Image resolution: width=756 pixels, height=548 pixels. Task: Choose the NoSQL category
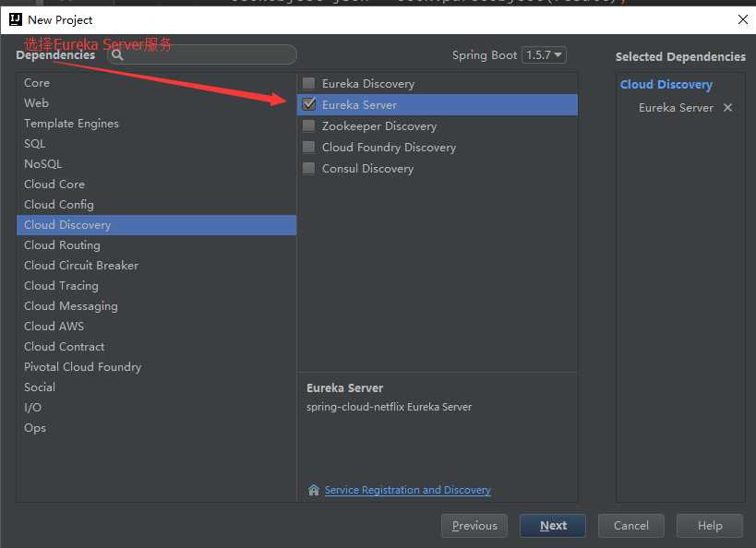[x=156, y=164]
